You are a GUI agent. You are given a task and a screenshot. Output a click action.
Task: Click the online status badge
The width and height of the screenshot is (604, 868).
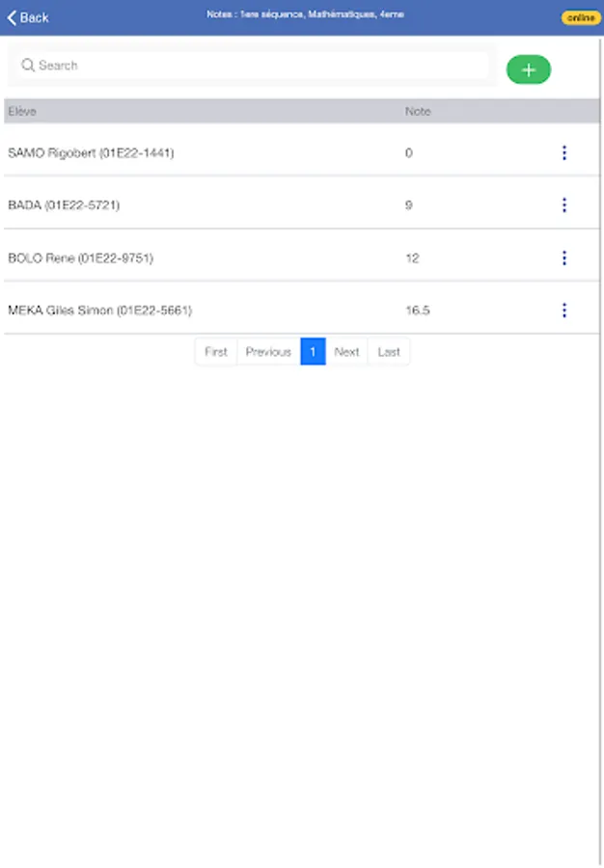point(580,17)
